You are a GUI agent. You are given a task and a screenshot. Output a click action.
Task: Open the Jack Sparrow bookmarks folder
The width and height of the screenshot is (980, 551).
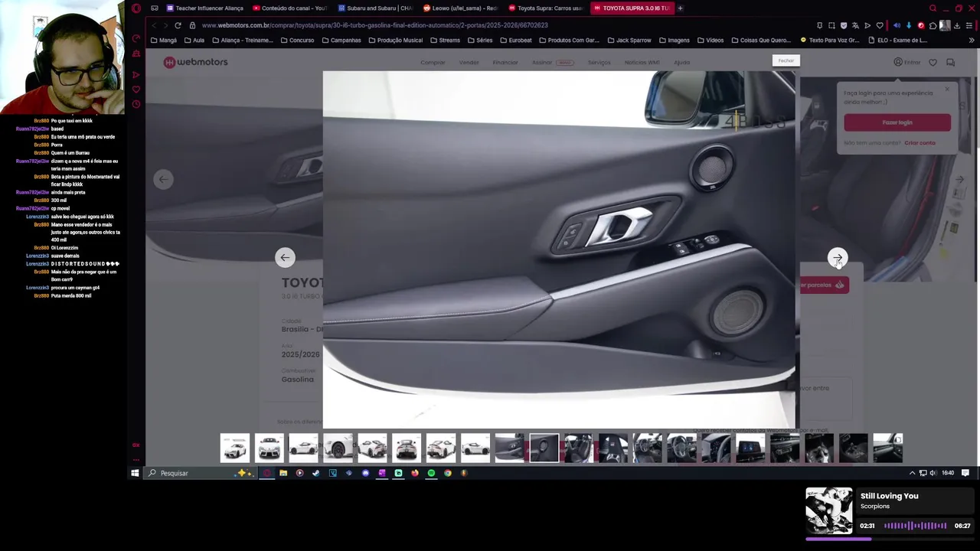tap(629, 41)
